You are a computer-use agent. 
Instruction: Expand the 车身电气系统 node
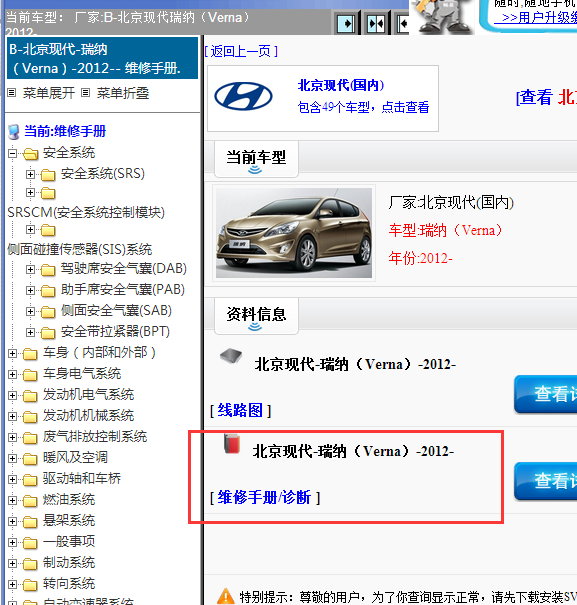(x=12, y=374)
